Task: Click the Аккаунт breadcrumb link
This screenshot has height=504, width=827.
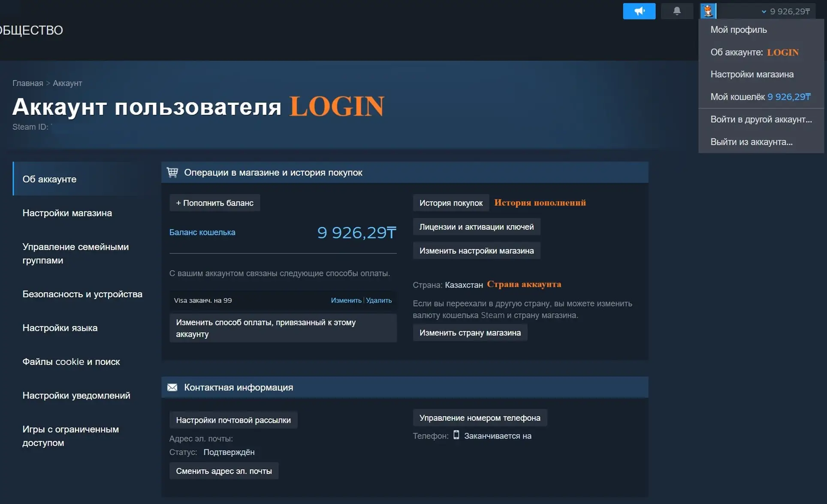Action: (x=67, y=83)
